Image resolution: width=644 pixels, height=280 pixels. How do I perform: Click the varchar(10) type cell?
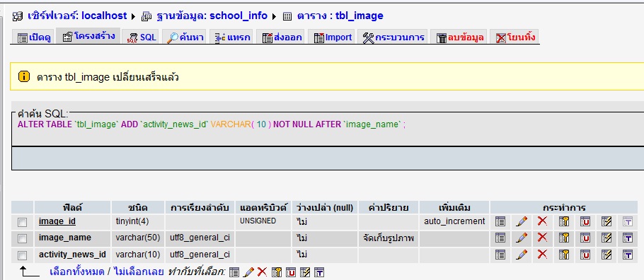(137, 255)
